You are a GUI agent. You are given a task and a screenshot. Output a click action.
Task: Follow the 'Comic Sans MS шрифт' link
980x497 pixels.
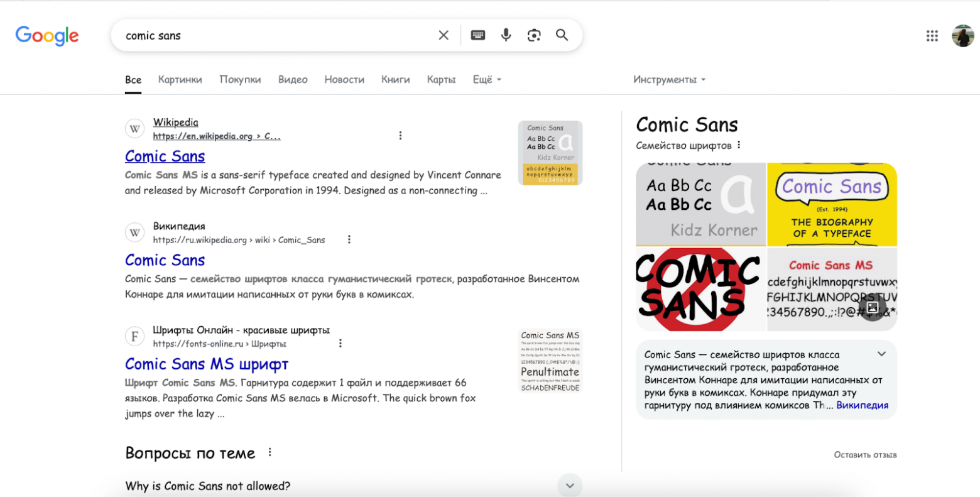tap(207, 364)
